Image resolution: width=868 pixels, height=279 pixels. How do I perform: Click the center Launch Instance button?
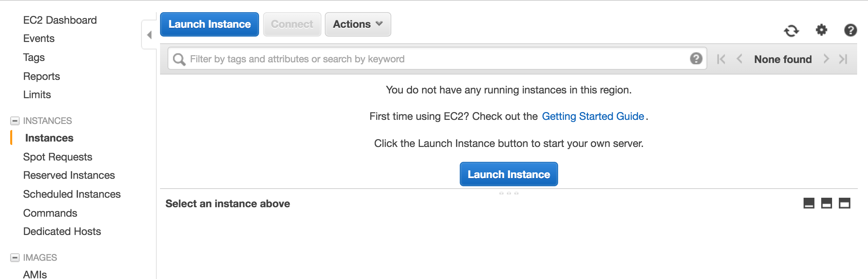[509, 174]
